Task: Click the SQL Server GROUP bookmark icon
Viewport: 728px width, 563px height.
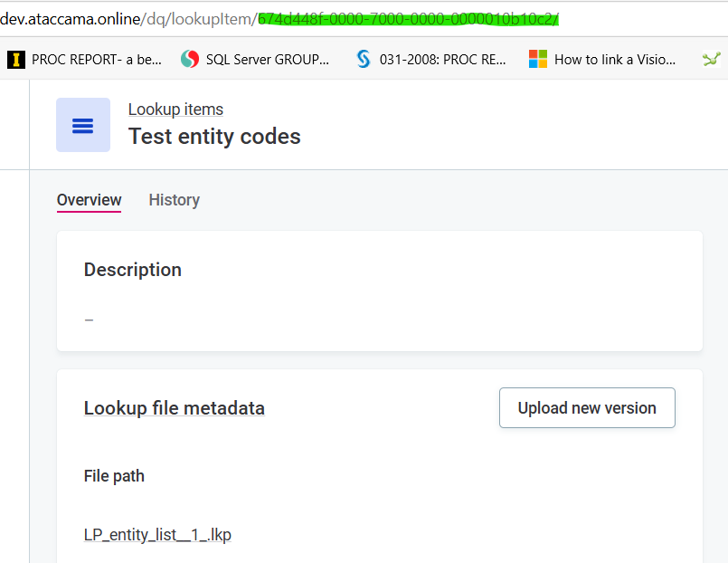Action: click(x=190, y=60)
